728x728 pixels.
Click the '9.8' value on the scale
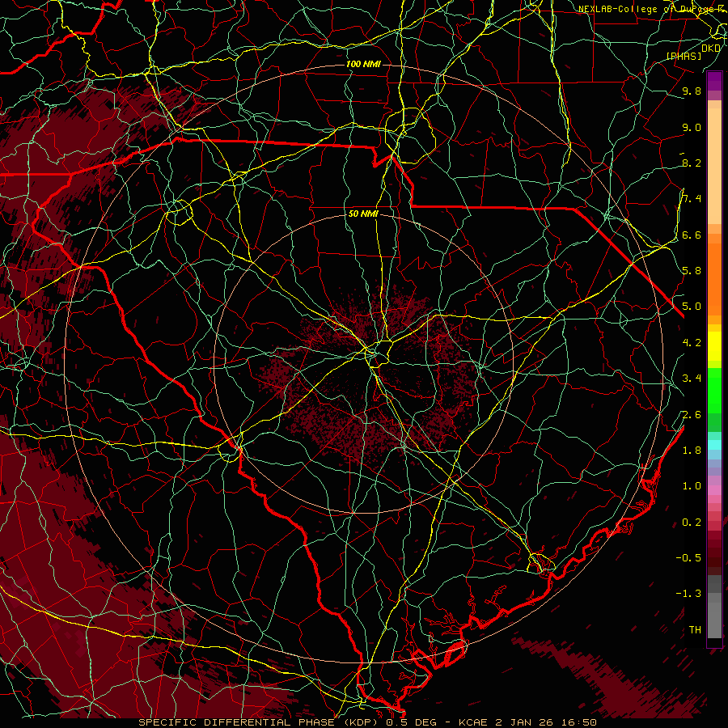[692, 91]
